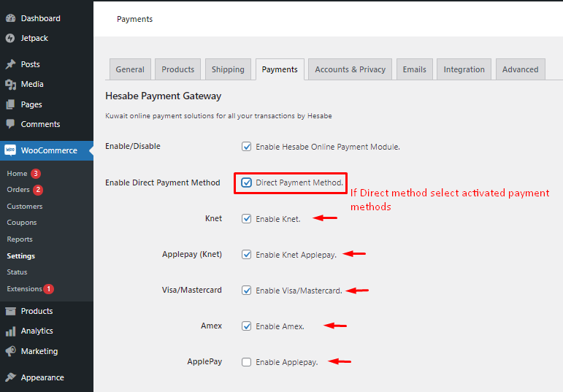Screen dimensions: 563x392
Task: Click the Appearance paintbrush icon
Action: pos(10,377)
